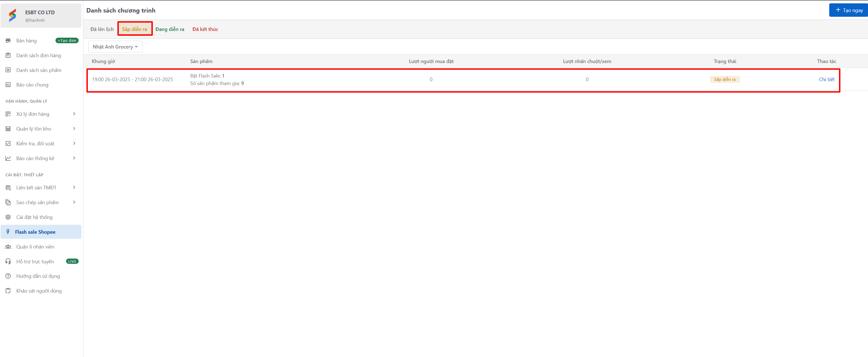
Task: Click the Cài đặt hệ thống gear icon
Action: (8, 217)
